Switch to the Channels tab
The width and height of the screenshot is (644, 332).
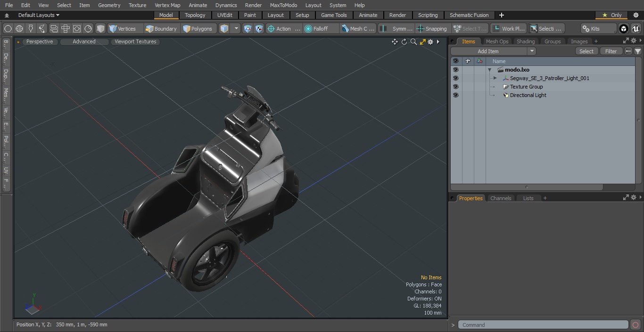[501, 198]
